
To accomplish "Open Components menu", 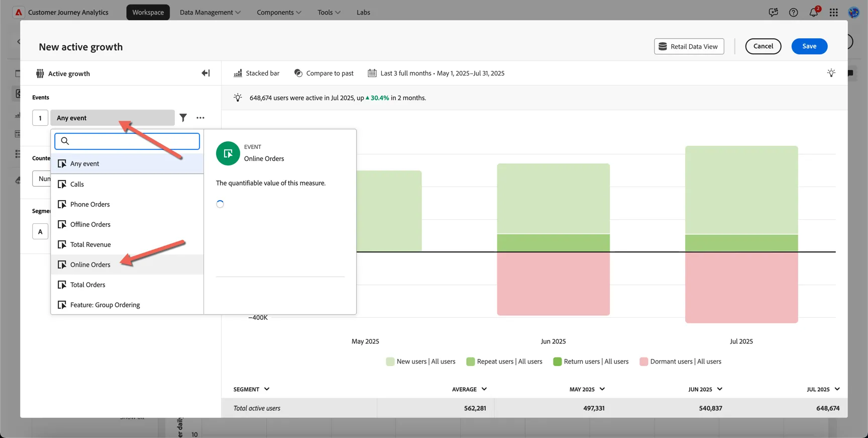I will pyautogui.click(x=279, y=12).
